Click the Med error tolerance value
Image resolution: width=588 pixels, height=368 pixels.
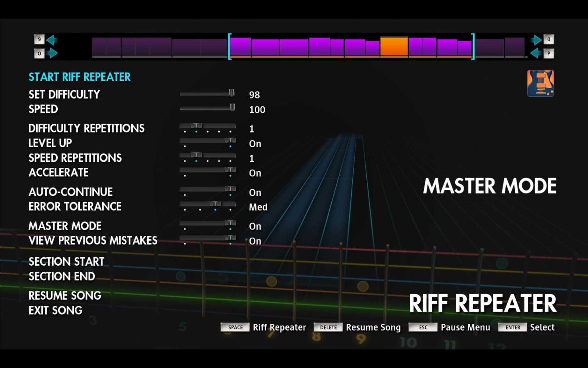(x=258, y=207)
